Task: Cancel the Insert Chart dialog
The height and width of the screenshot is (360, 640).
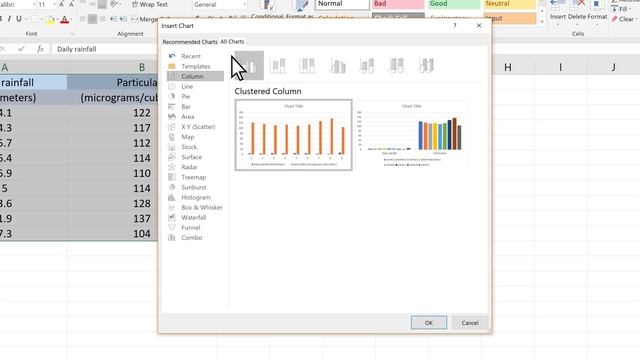Action: (470, 322)
